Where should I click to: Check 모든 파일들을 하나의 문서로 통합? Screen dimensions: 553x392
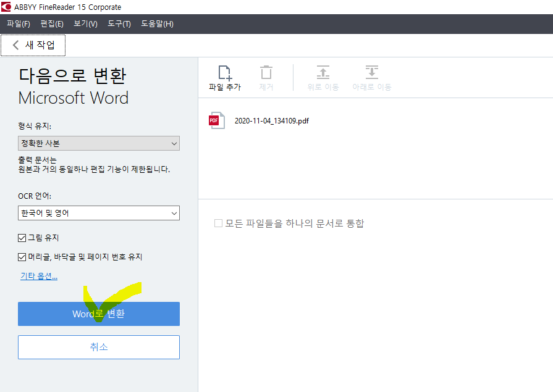pos(218,223)
